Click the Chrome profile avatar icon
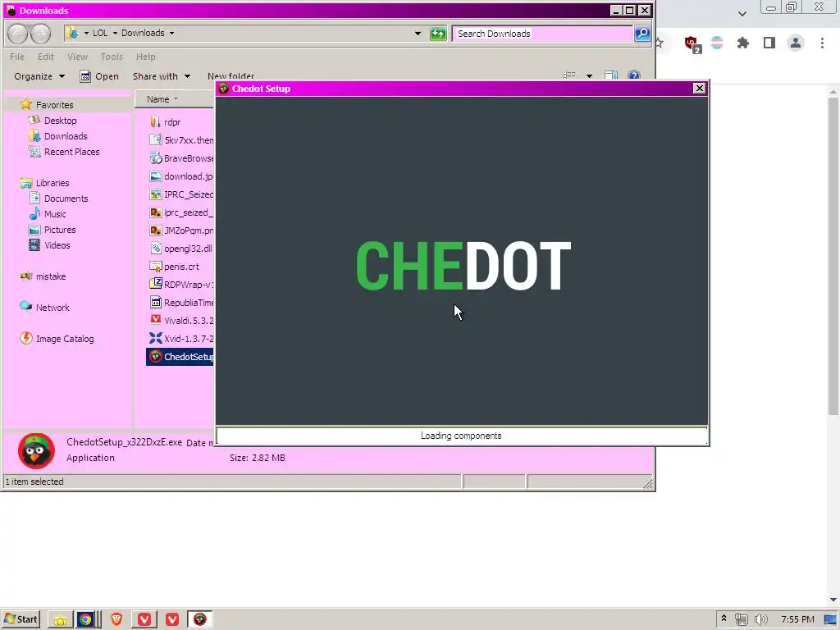 coord(796,43)
